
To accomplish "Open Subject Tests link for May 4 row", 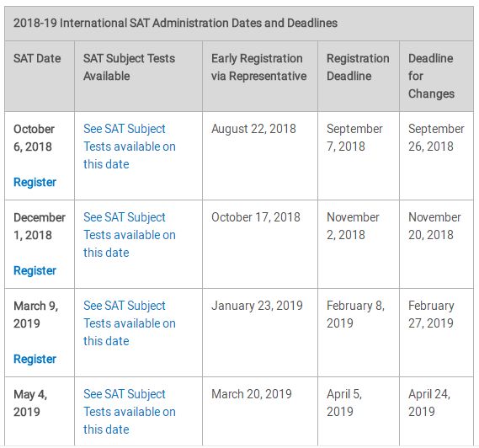I will click(x=130, y=411).
